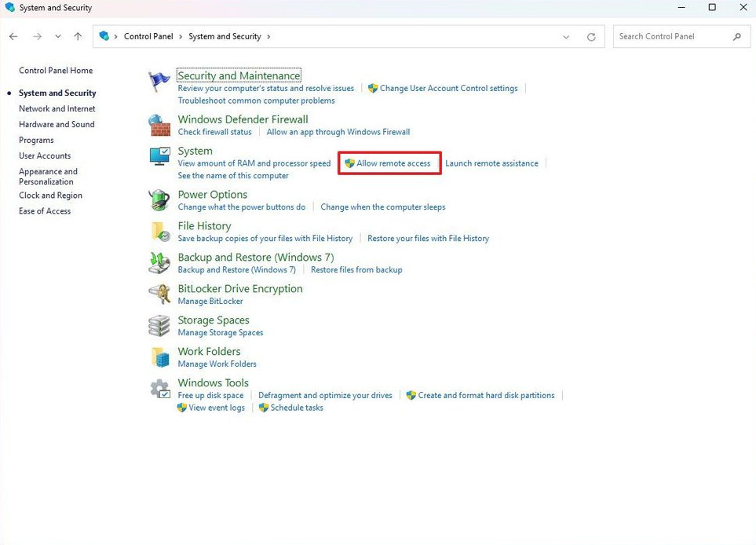
Task: Click the File History folder icon
Action: tap(160, 232)
